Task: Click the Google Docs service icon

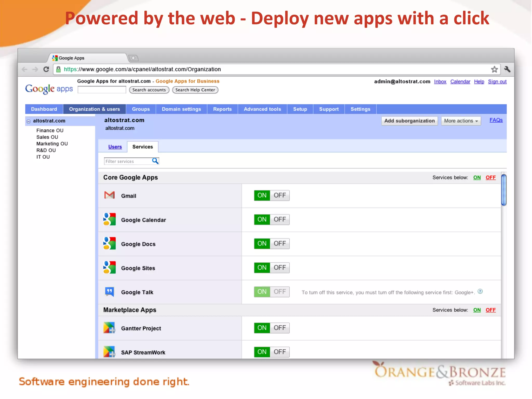Action: 109,243
